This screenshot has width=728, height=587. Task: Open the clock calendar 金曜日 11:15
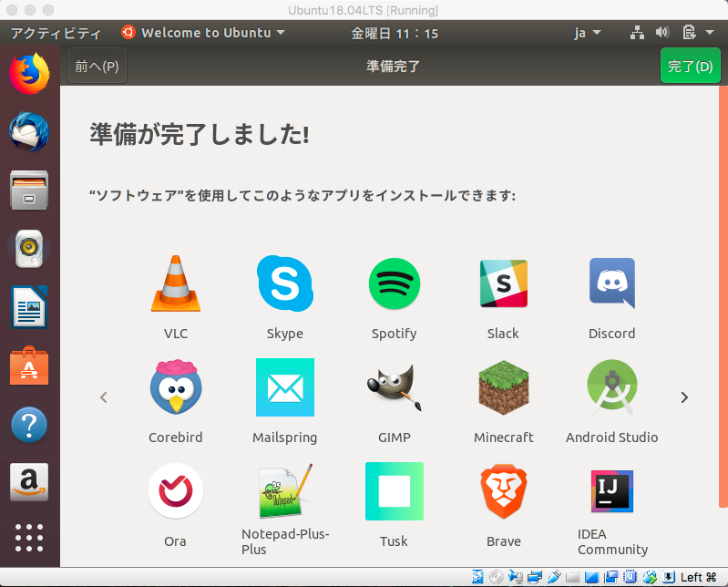click(x=395, y=34)
